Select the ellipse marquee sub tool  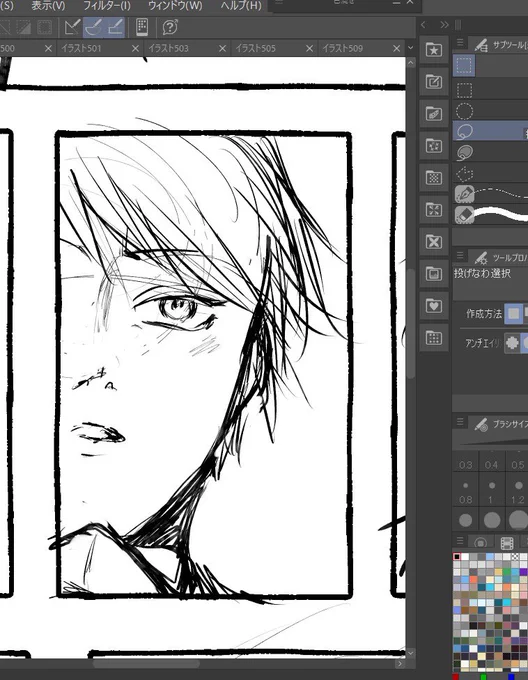click(x=490, y=111)
